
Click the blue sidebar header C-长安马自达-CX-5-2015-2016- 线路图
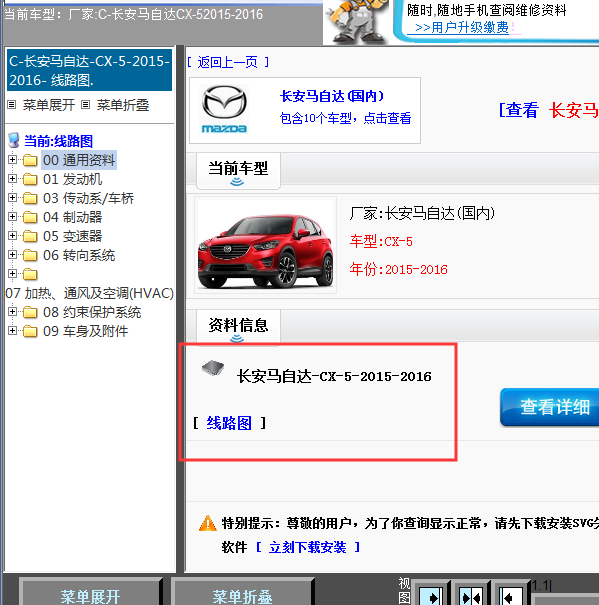(90, 70)
